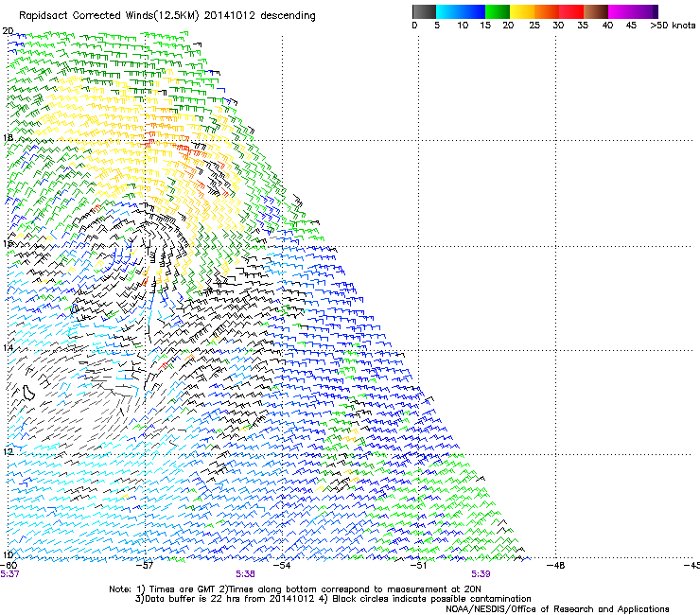
Task: Click the 'Data buffer is 22 hrs' note line
Action: (333, 599)
